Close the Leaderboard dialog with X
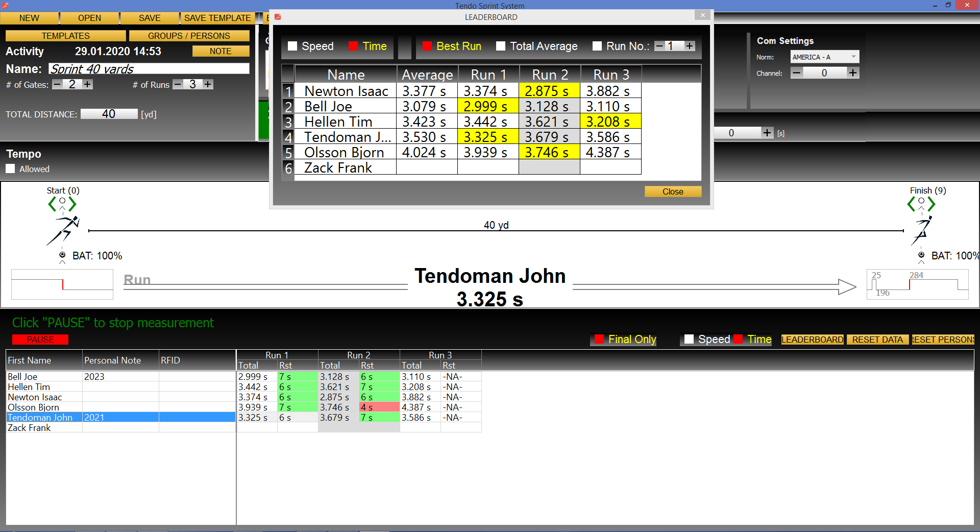The height and width of the screenshot is (532, 980). point(702,15)
